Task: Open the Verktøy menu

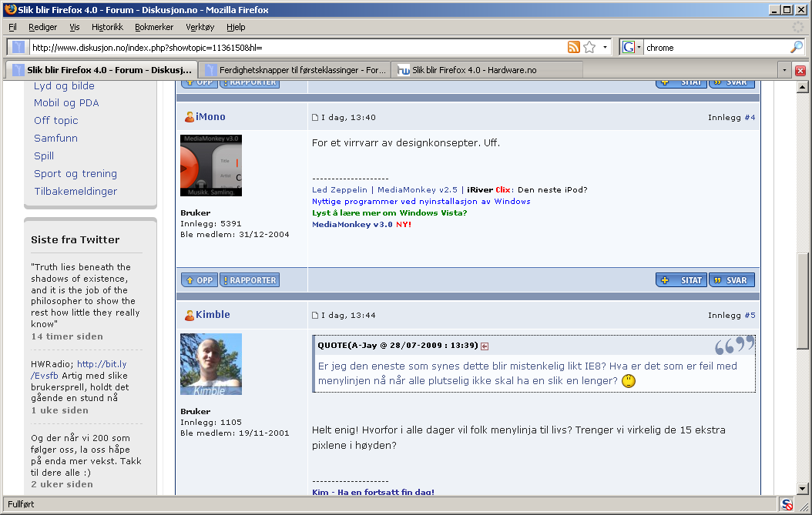Action: [x=200, y=27]
